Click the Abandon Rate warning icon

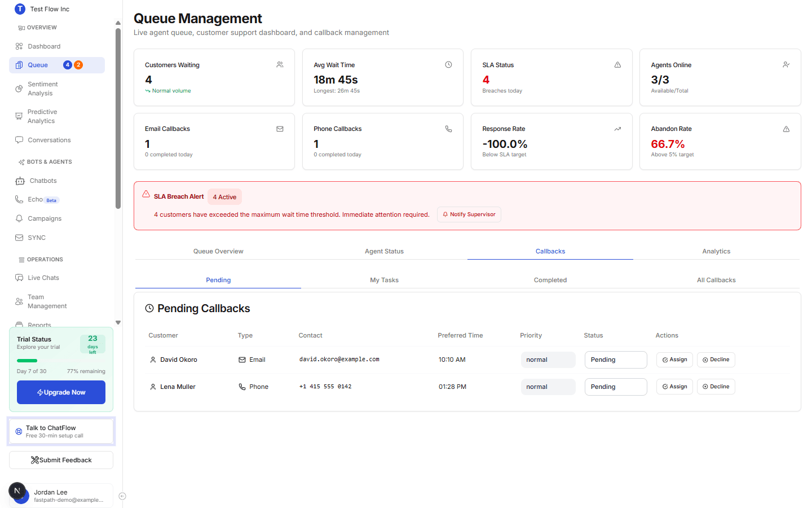[x=786, y=129]
